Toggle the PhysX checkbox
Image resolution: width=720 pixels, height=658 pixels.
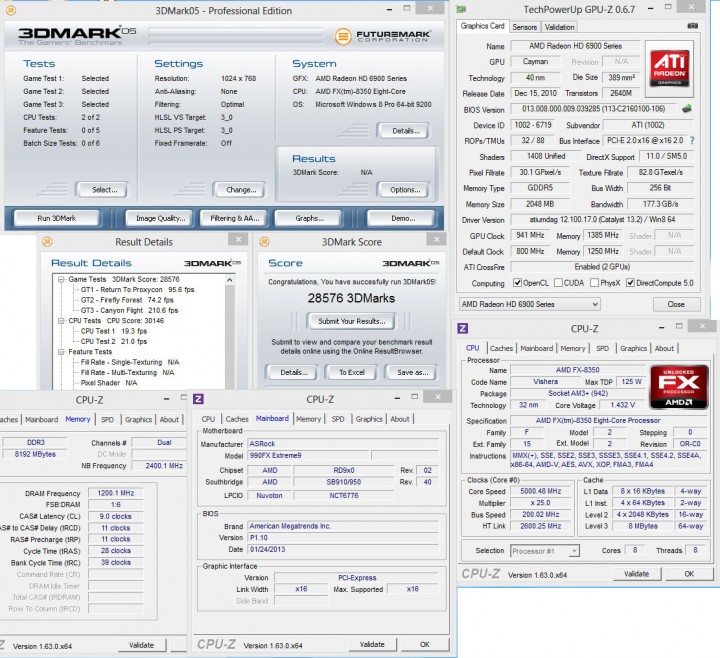[x=594, y=282]
